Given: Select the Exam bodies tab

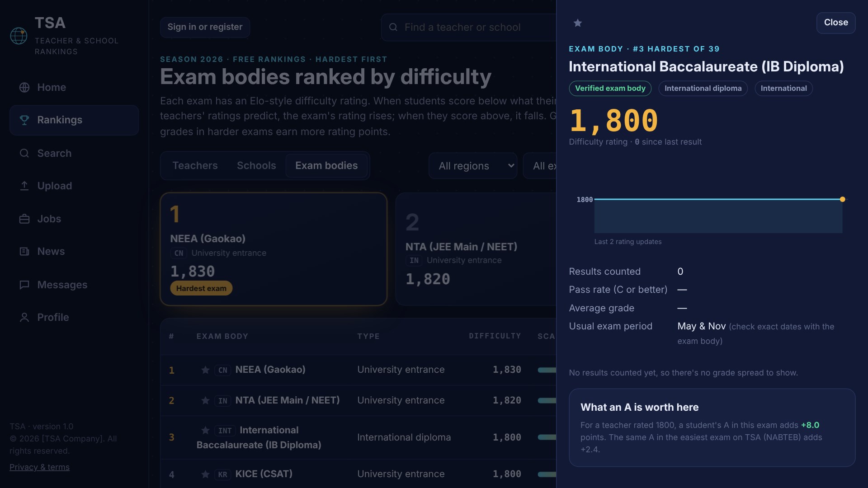Looking at the screenshot, I should click(326, 166).
